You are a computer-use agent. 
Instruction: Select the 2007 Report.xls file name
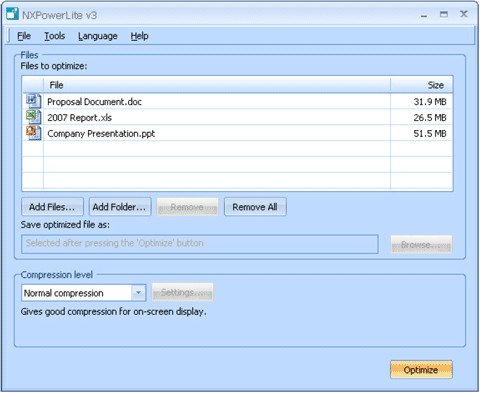tap(80, 117)
